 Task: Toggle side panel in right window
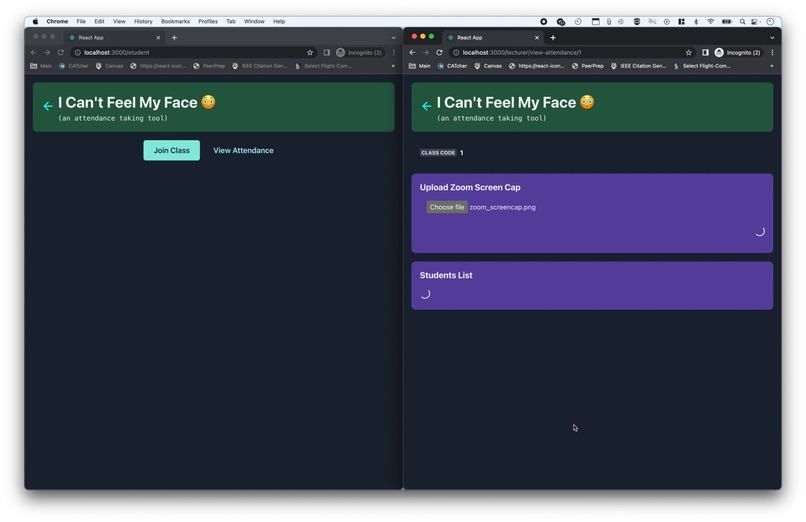(705, 52)
